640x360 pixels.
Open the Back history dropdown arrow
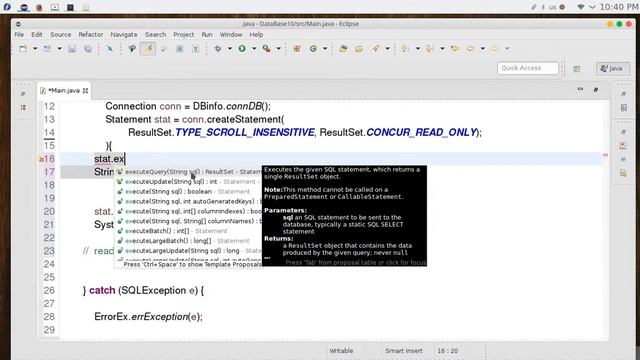pyautogui.click(x=482, y=49)
